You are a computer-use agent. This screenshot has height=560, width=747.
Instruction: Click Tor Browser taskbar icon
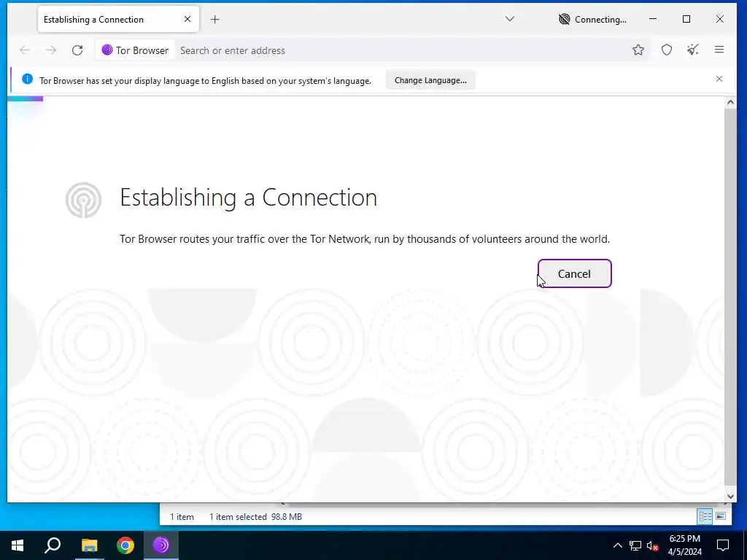(161, 545)
